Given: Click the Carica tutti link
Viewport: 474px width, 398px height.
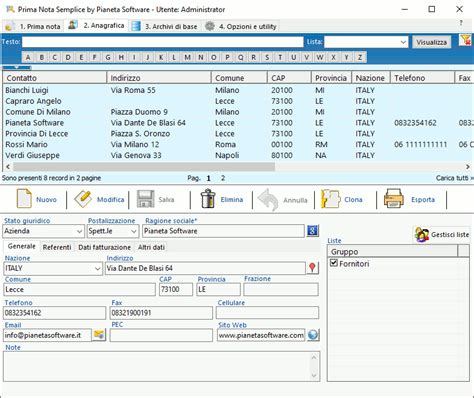Looking at the screenshot, I should (x=455, y=178).
